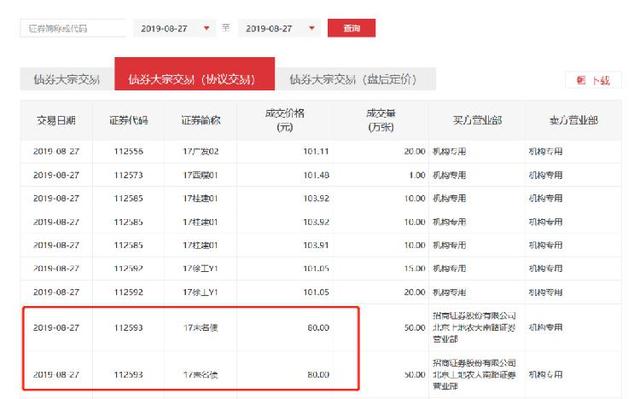Select bond name 17广发02
Screen dimensions: 640x399
(201, 151)
